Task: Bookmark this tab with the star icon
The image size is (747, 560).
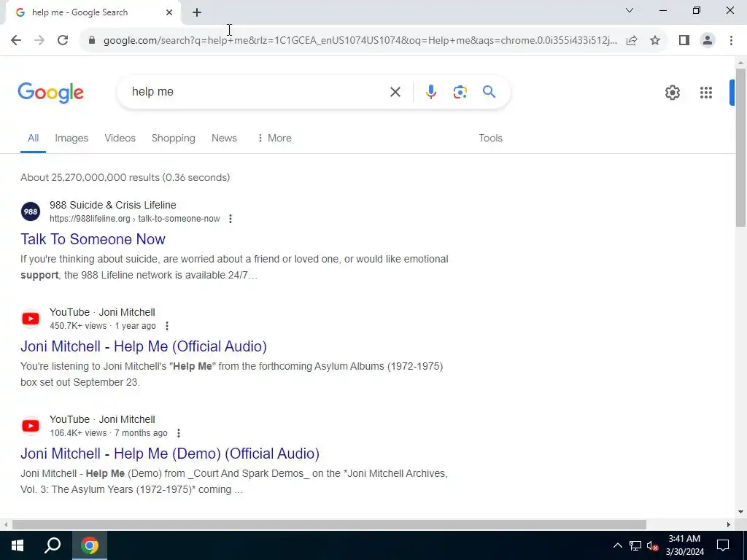Action: tap(655, 41)
